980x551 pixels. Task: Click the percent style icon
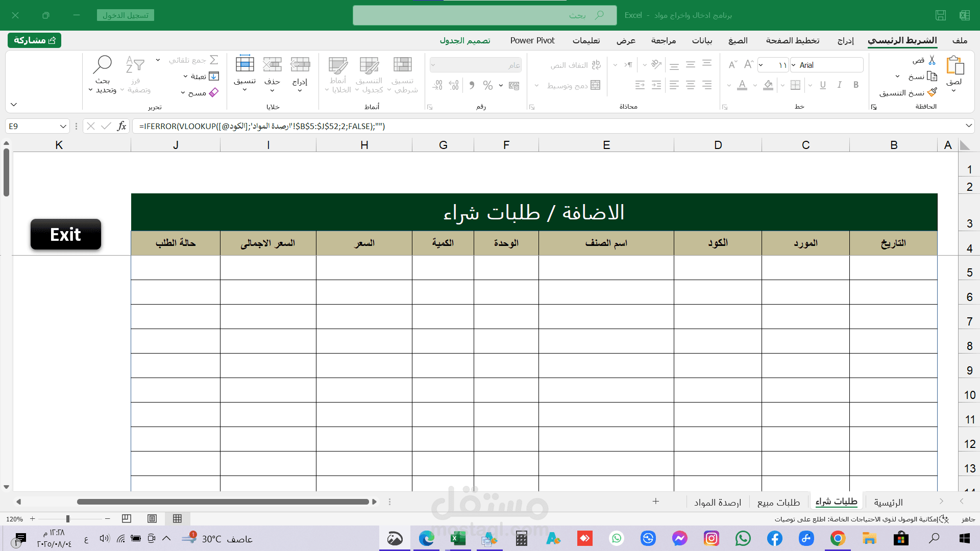point(488,85)
